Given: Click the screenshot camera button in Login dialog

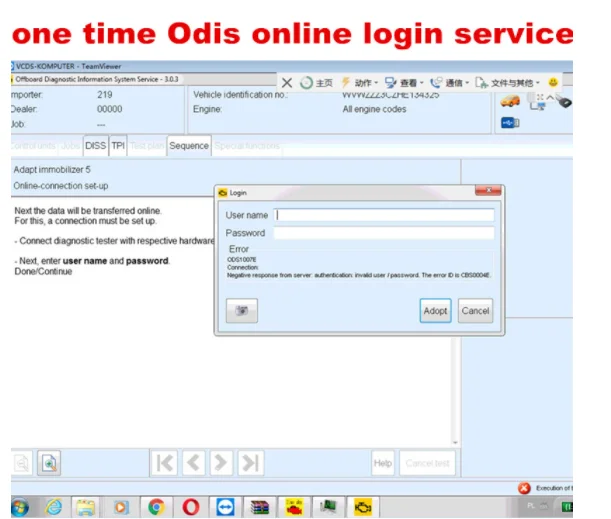Looking at the screenshot, I should (242, 311).
